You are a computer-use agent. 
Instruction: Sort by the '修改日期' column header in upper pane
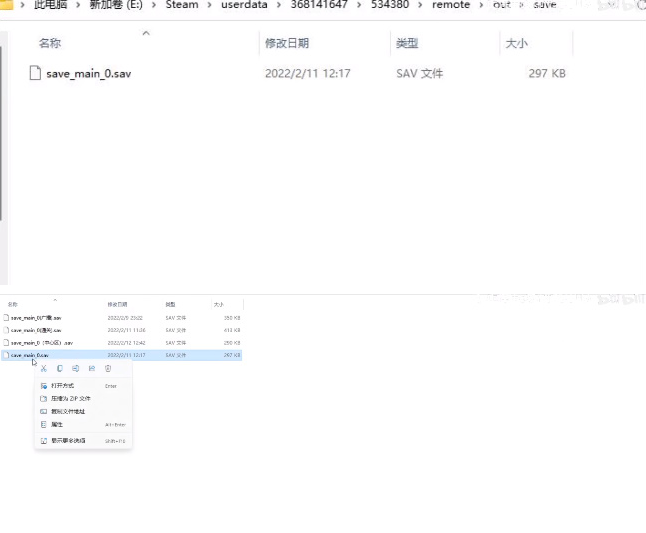(286, 44)
